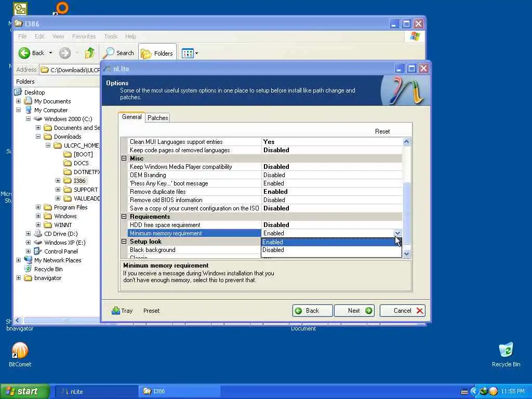Expand the bnavigator tree node

point(19,278)
